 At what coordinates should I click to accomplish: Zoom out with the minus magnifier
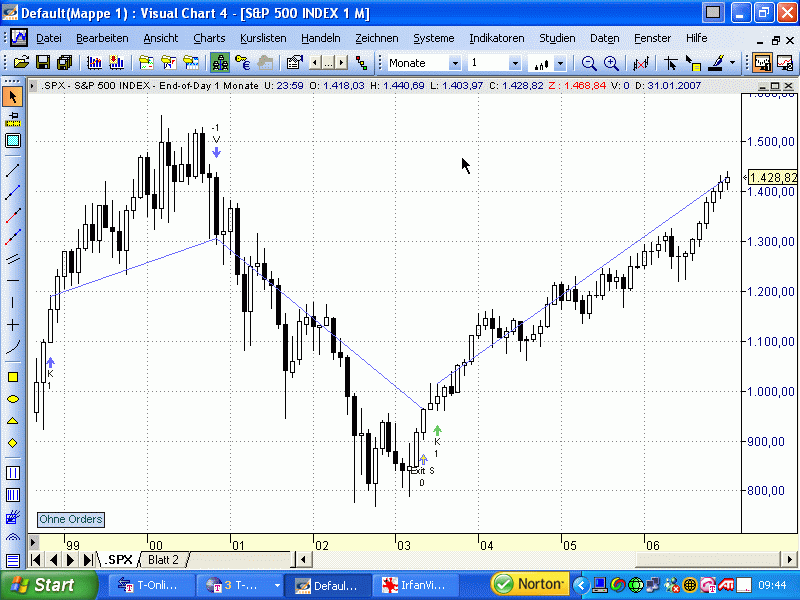589,63
